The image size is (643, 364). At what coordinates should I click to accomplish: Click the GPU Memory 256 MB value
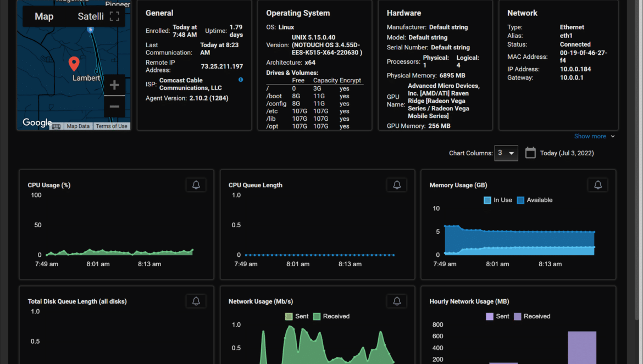coord(439,126)
